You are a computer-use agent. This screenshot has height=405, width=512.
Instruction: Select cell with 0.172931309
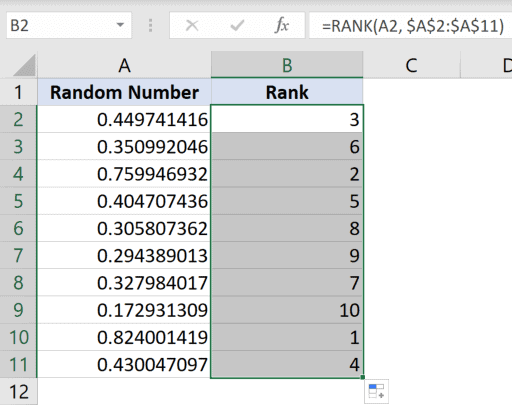point(124,310)
